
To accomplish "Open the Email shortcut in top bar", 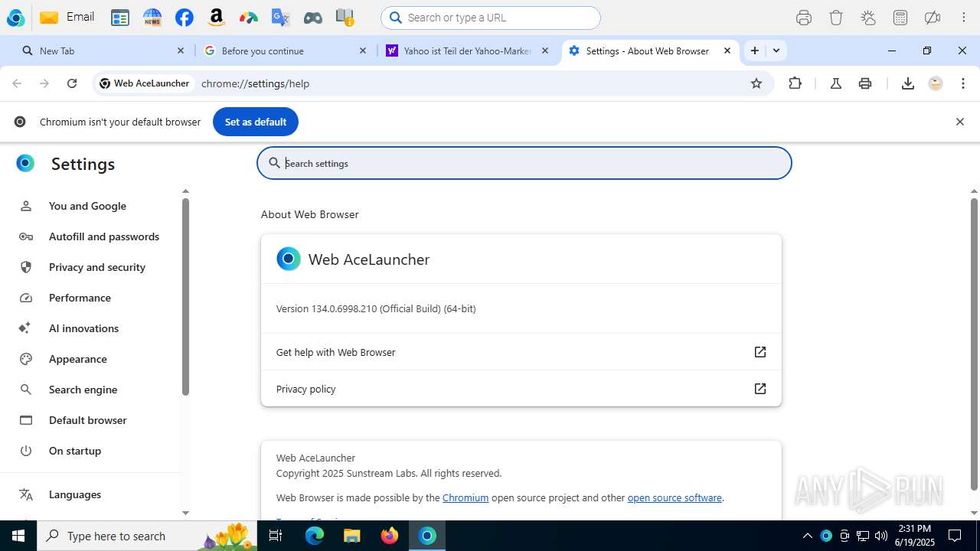I will [x=67, y=17].
